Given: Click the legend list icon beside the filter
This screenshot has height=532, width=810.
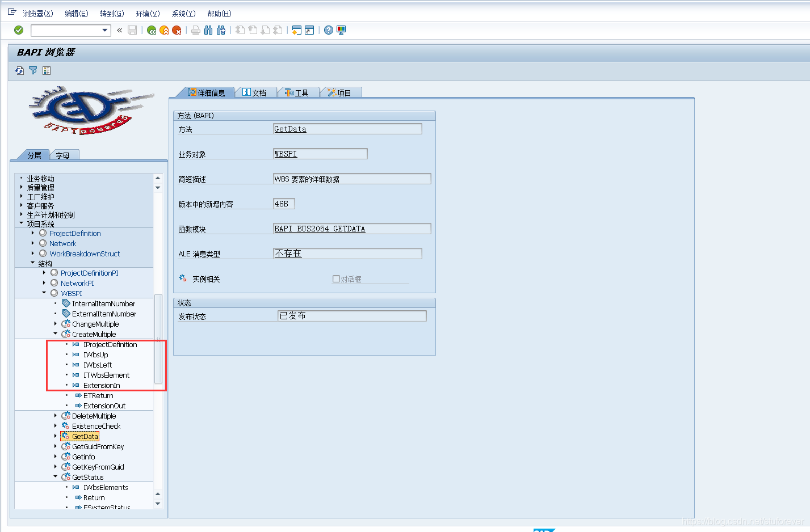Looking at the screenshot, I should pos(47,70).
